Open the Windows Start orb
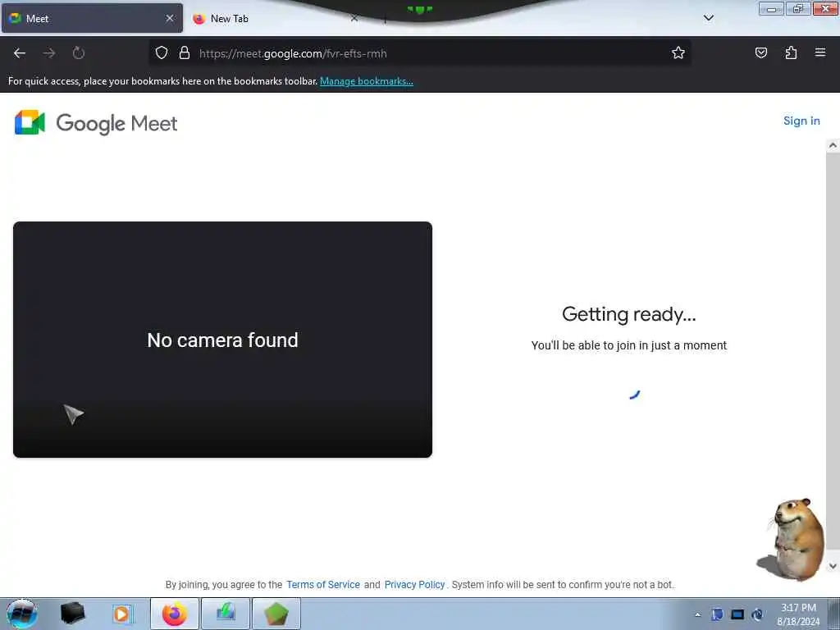840x630 pixels. tap(22, 614)
